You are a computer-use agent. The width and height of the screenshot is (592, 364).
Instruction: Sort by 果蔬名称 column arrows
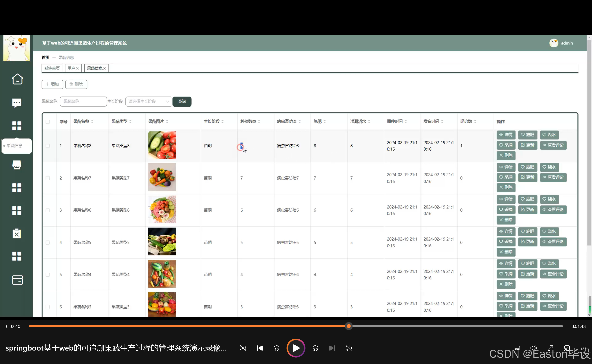click(x=92, y=122)
